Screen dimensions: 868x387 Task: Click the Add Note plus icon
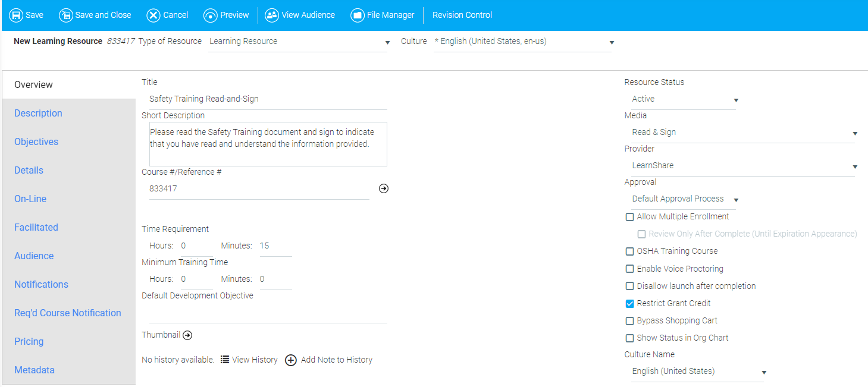pos(290,360)
